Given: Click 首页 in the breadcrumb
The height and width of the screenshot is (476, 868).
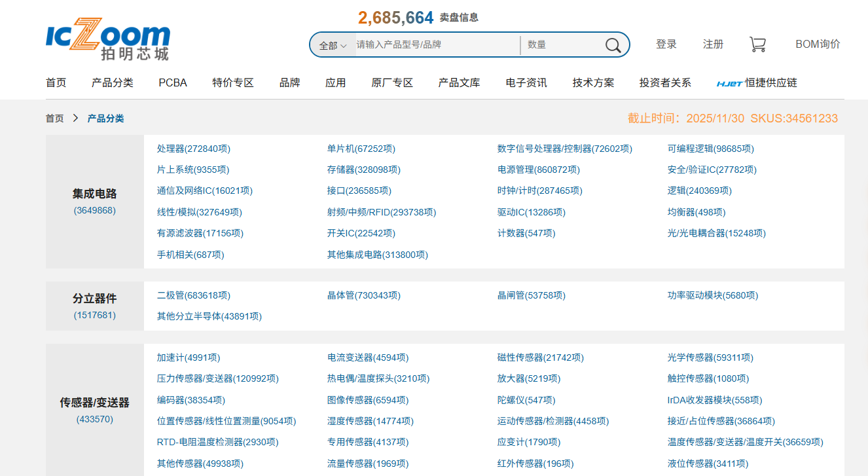Looking at the screenshot, I should point(55,119).
